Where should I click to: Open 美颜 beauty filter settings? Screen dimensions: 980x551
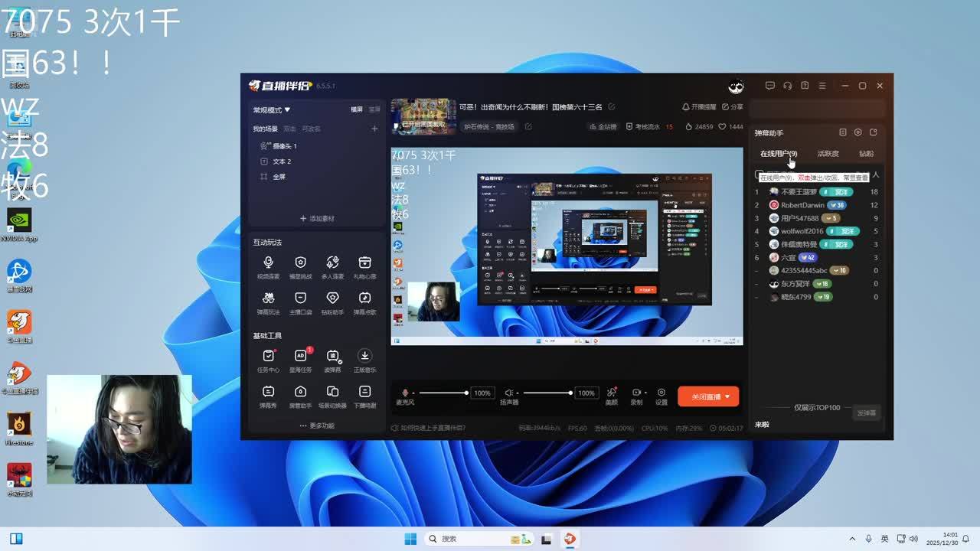611,396
